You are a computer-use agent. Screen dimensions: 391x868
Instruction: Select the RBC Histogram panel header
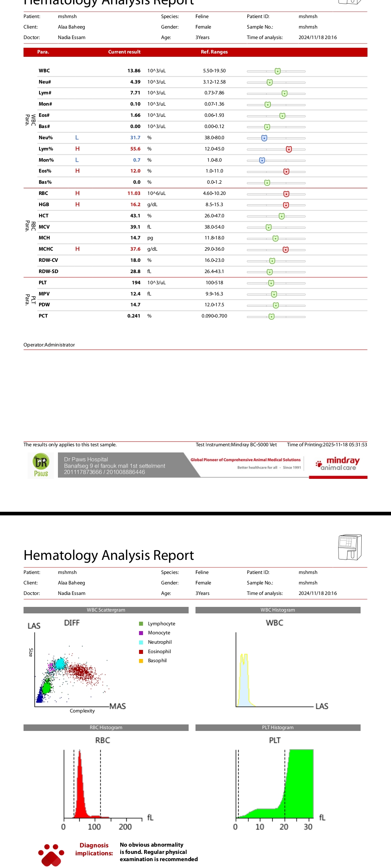point(106,727)
